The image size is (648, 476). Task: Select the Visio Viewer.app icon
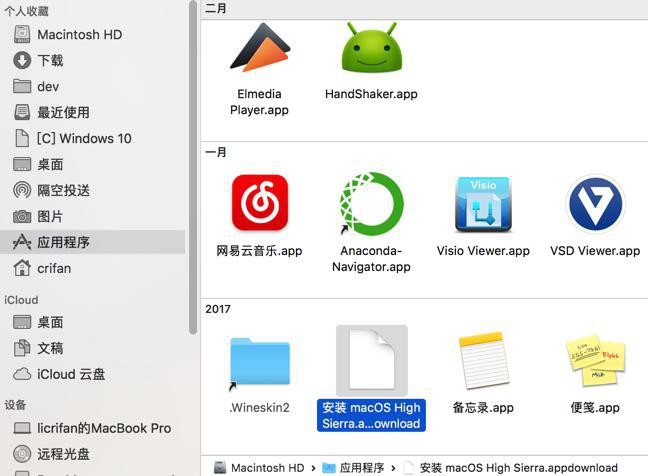coord(483,204)
